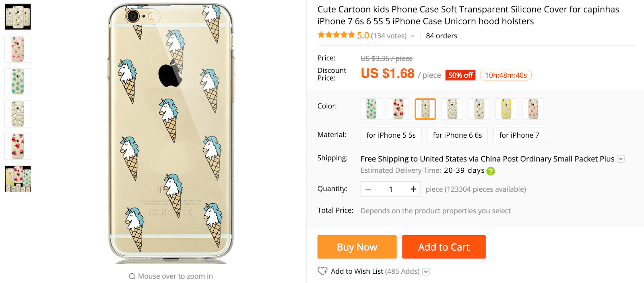Click the quantity input field
This screenshot has width=644, height=283.
click(391, 189)
